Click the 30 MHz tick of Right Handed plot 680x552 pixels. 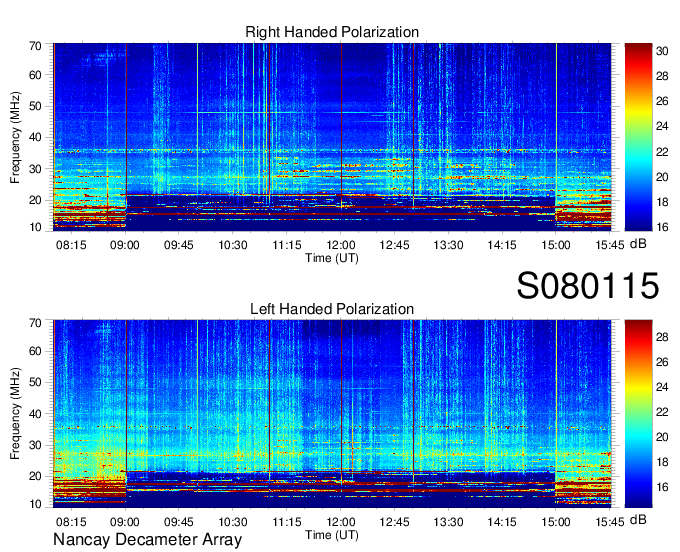pyautogui.click(x=35, y=169)
